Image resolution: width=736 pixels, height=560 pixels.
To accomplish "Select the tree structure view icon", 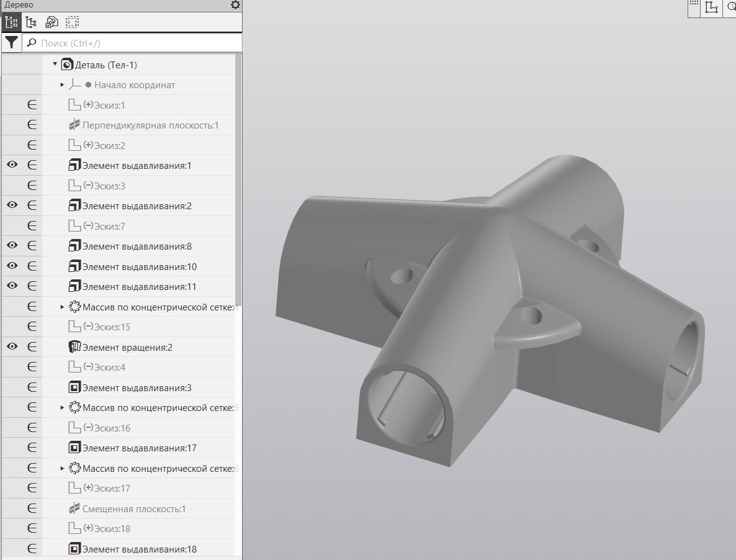I will pos(11,22).
